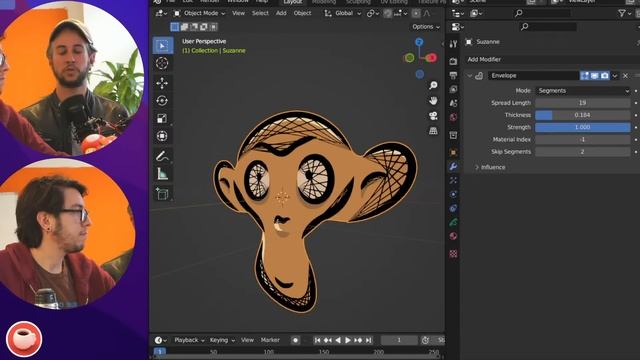Click the viewport zoom magnifier icon
This screenshot has height=360, width=640.
point(433,85)
